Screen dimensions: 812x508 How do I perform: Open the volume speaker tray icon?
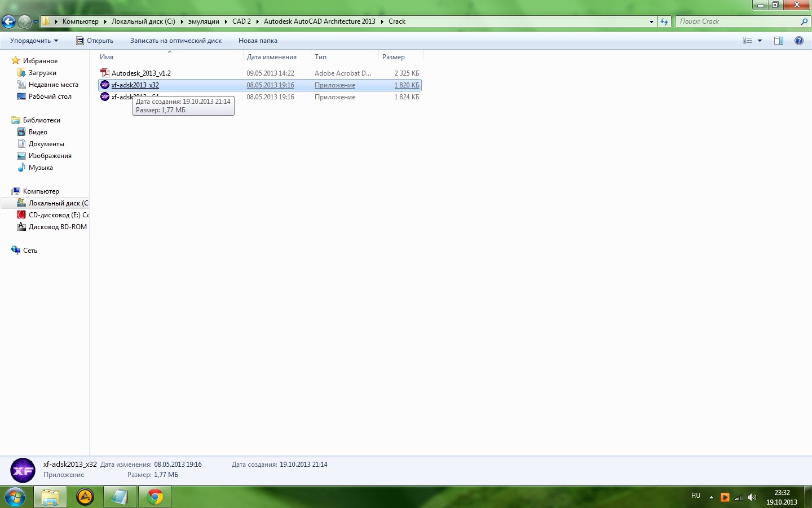click(x=752, y=497)
